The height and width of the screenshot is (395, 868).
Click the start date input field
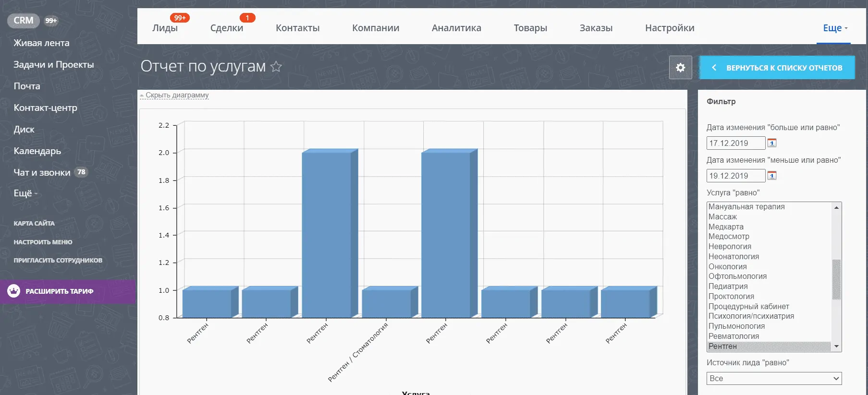[735, 143]
